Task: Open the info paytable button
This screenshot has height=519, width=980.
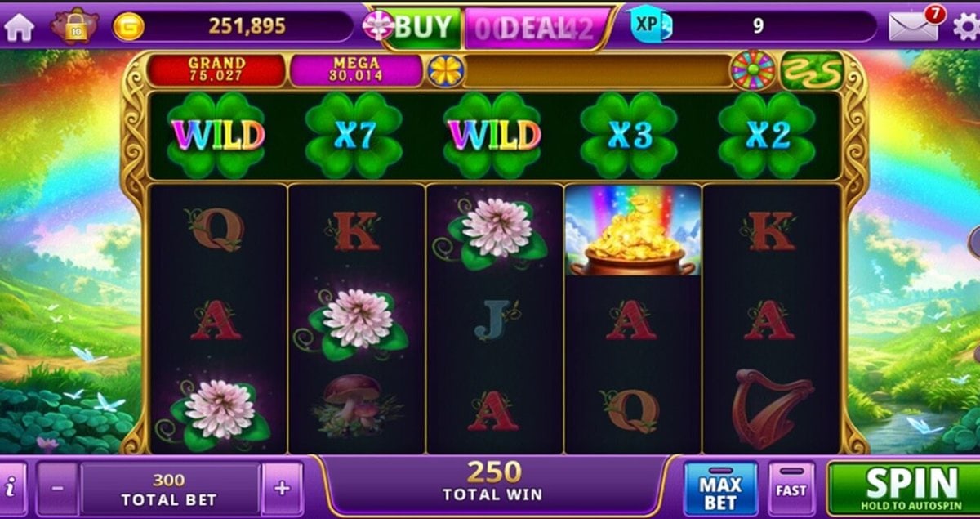Action: pos(11,489)
